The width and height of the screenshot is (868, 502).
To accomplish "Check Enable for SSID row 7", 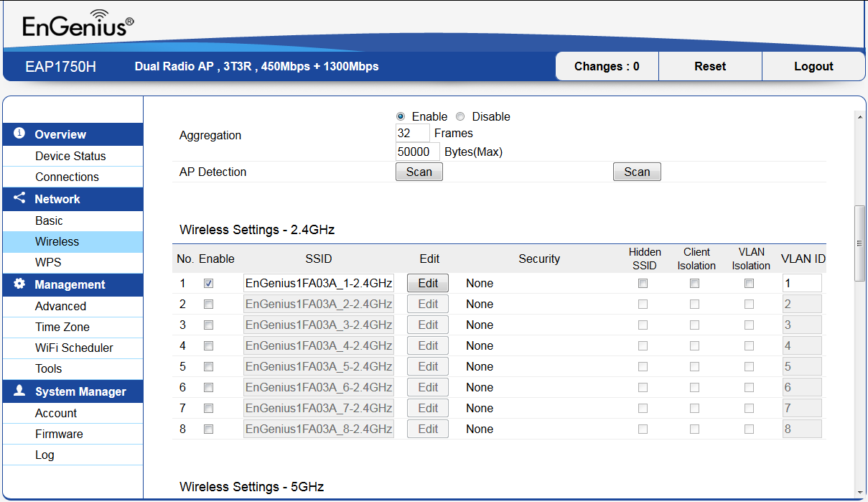I will pyautogui.click(x=208, y=409).
